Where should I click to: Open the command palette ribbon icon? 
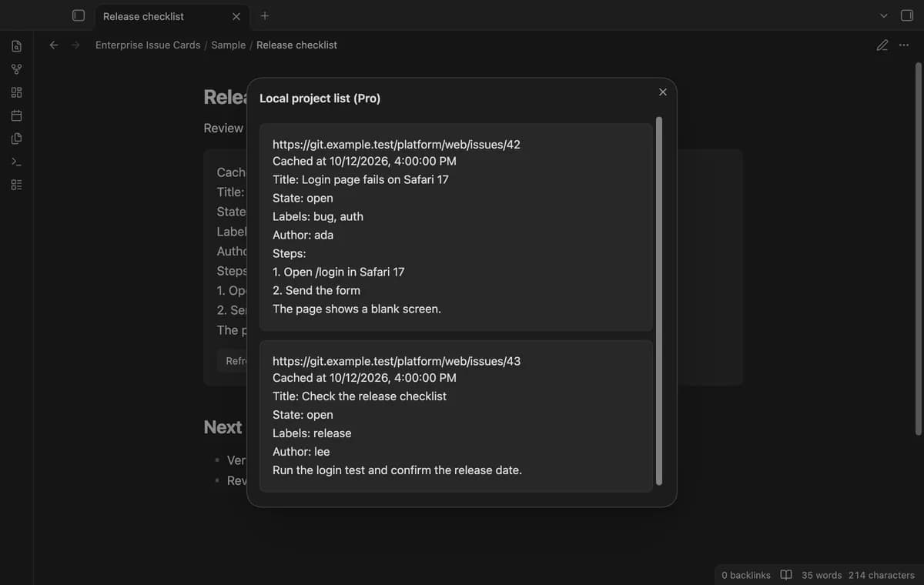pyautogui.click(x=16, y=162)
